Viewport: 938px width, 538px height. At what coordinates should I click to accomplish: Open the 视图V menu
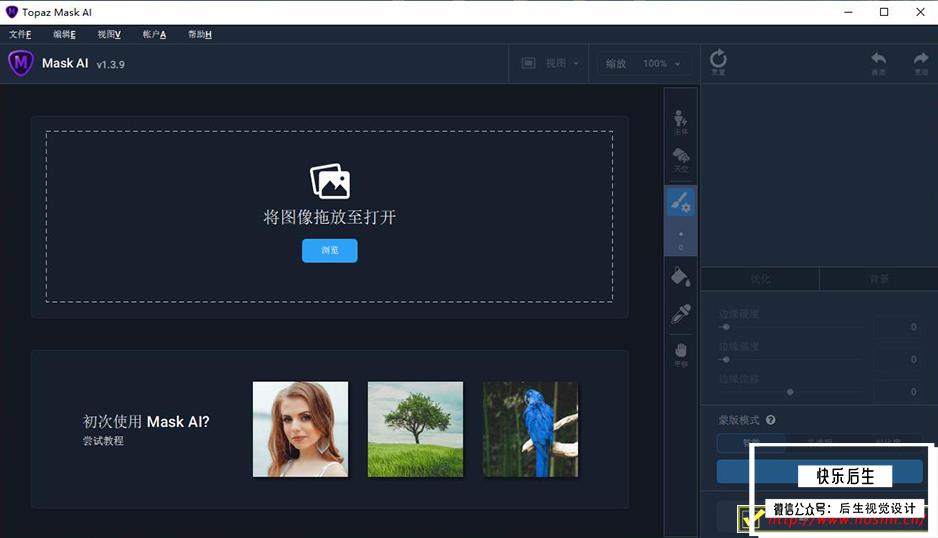[x=109, y=34]
